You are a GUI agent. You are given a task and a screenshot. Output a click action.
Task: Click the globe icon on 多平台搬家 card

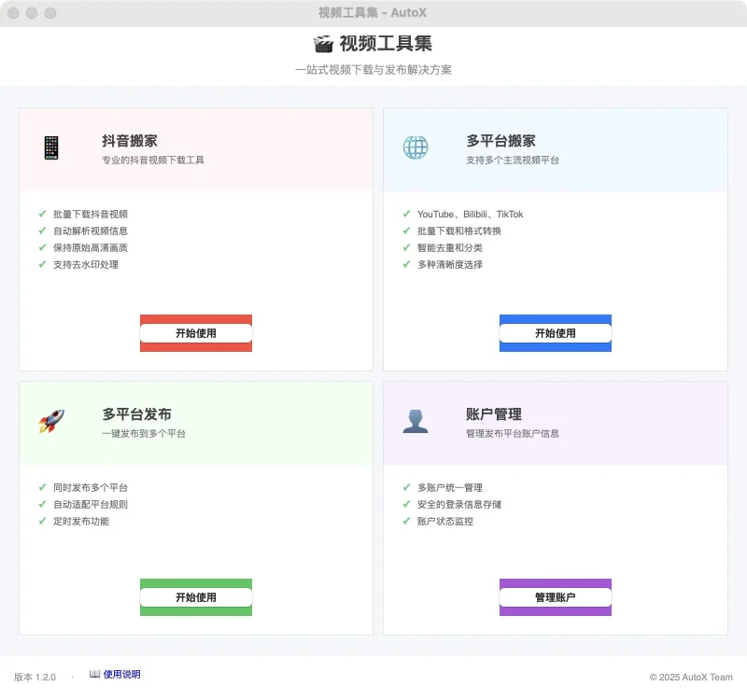416,147
